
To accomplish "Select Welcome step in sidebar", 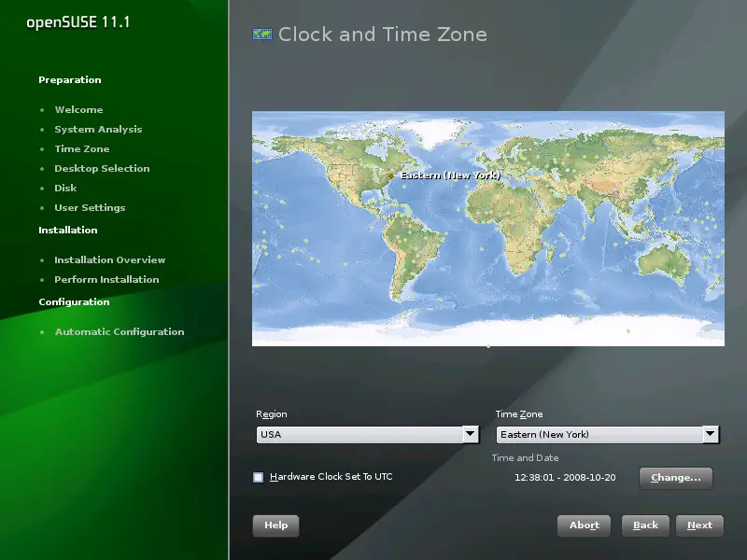I will click(x=78, y=110).
